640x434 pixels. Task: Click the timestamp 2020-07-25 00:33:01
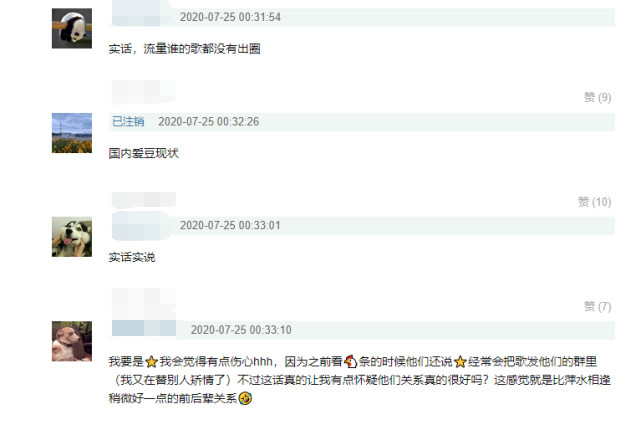click(230, 225)
